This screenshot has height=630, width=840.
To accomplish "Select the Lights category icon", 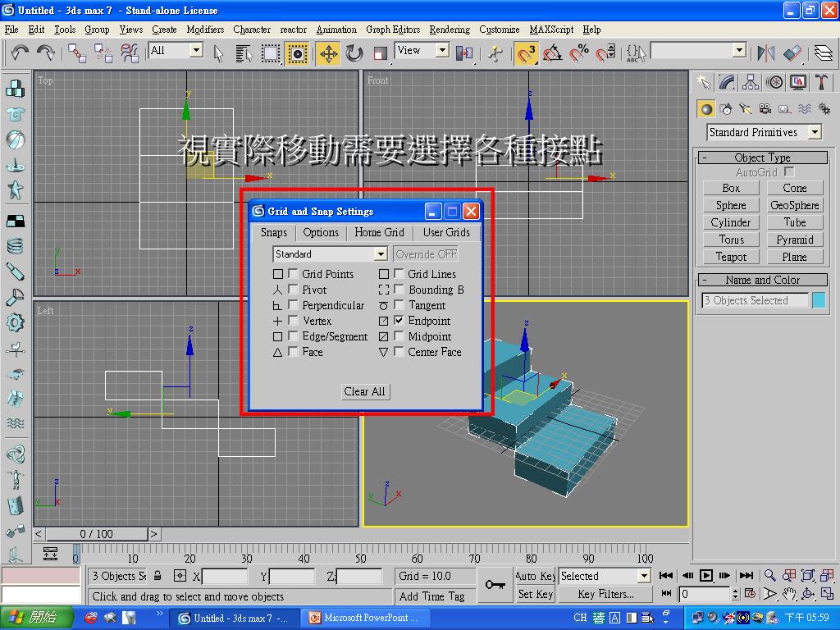I will point(746,109).
